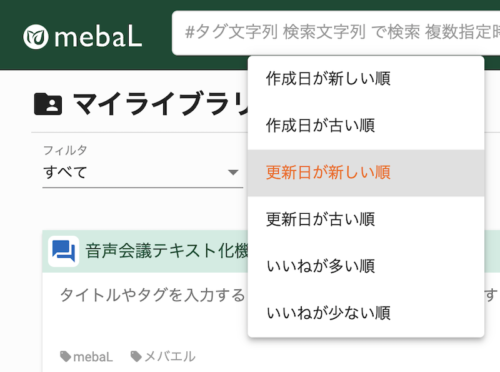
Task: Open the 音声会議テキスト化 card title
Action: (167, 251)
